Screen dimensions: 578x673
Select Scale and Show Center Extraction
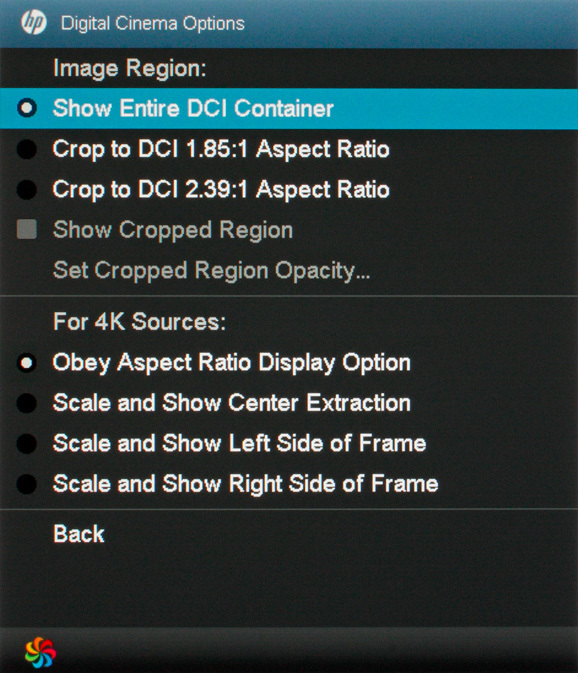[289, 403]
